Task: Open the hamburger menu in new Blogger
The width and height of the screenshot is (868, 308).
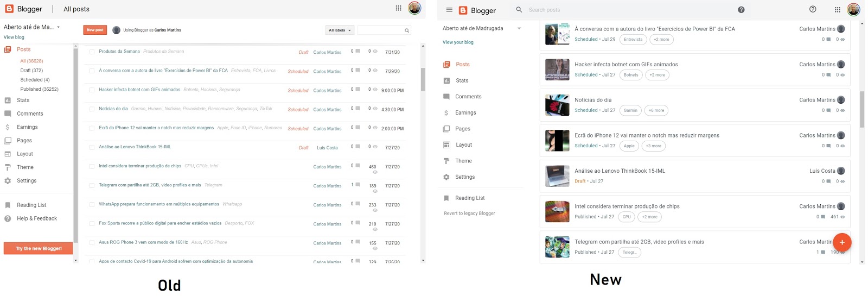Action: coord(449,10)
